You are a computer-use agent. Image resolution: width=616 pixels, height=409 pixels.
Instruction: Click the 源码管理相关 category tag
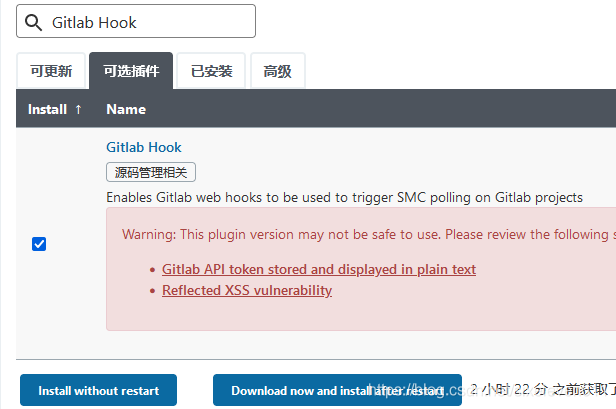(x=151, y=172)
